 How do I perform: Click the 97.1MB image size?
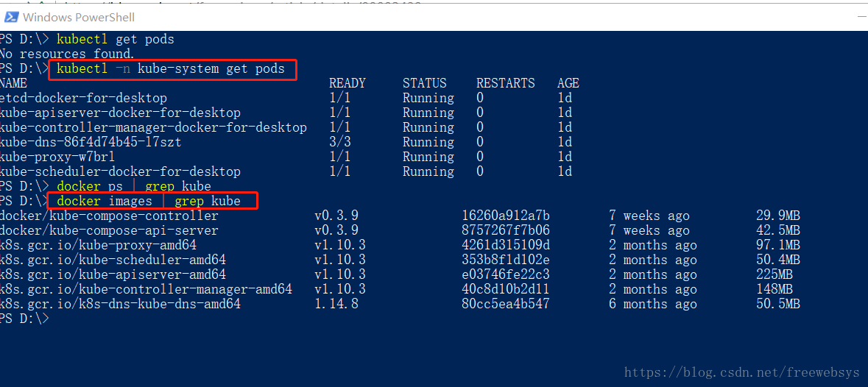[x=777, y=245]
